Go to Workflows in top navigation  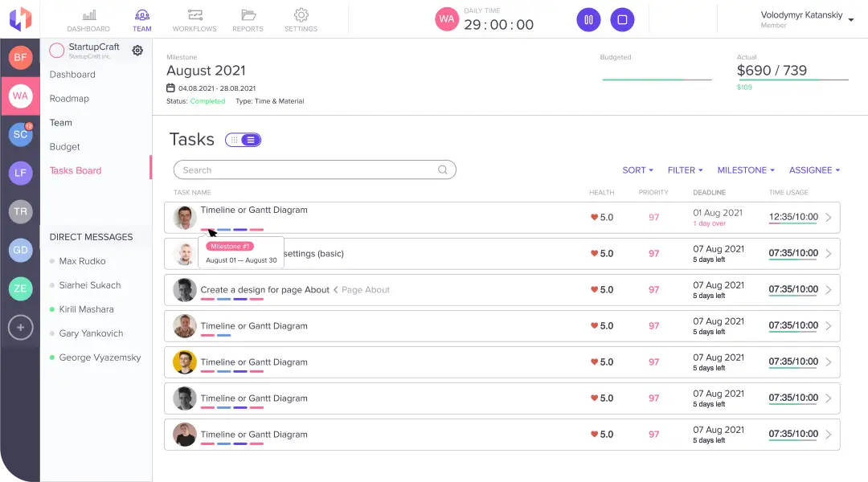[x=194, y=20]
